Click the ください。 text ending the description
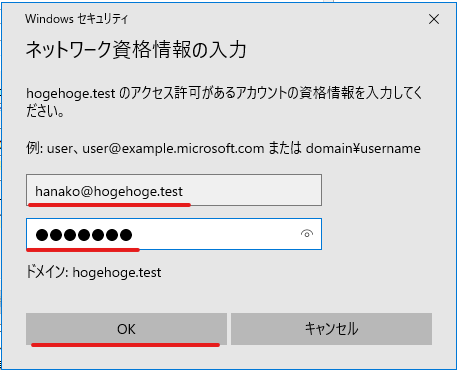Image resolution: width=457 pixels, height=370 pixels. (x=45, y=111)
